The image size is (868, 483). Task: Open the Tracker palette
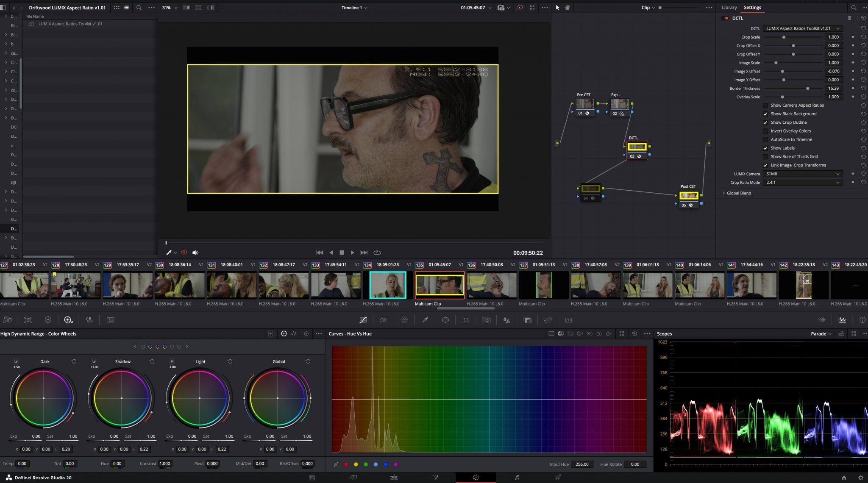(x=466, y=320)
